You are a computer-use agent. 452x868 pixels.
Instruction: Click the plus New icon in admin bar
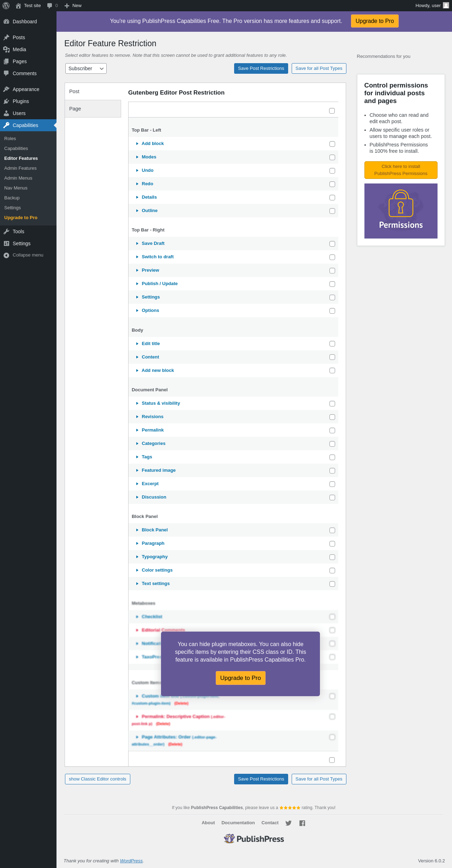(67, 6)
